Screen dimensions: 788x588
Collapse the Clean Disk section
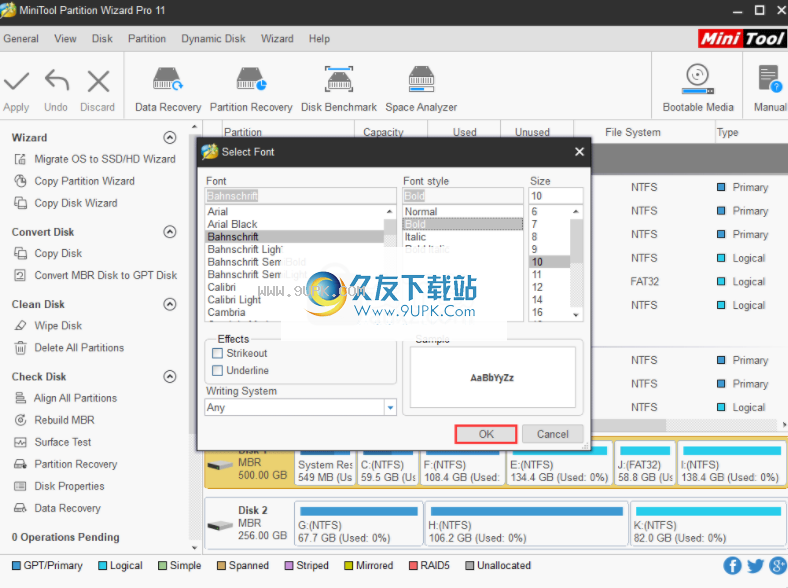pyautogui.click(x=170, y=304)
